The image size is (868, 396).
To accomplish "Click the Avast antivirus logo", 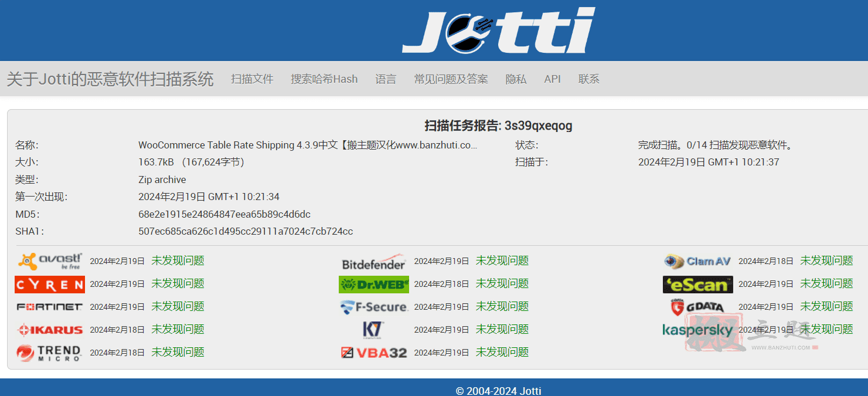I will click(51, 261).
